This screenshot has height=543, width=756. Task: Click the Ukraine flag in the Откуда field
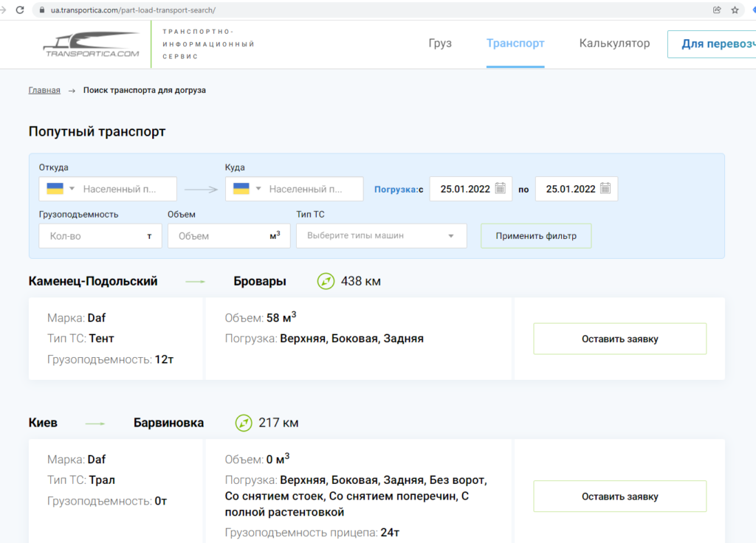pyautogui.click(x=55, y=188)
